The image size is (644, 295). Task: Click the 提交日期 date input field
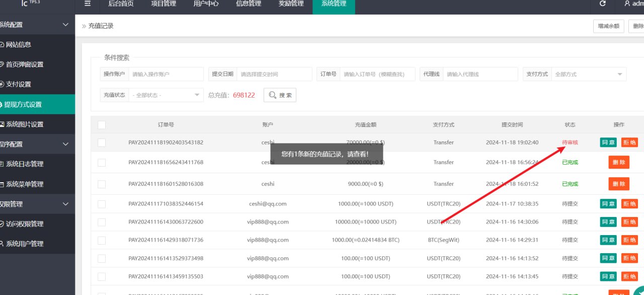274,74
